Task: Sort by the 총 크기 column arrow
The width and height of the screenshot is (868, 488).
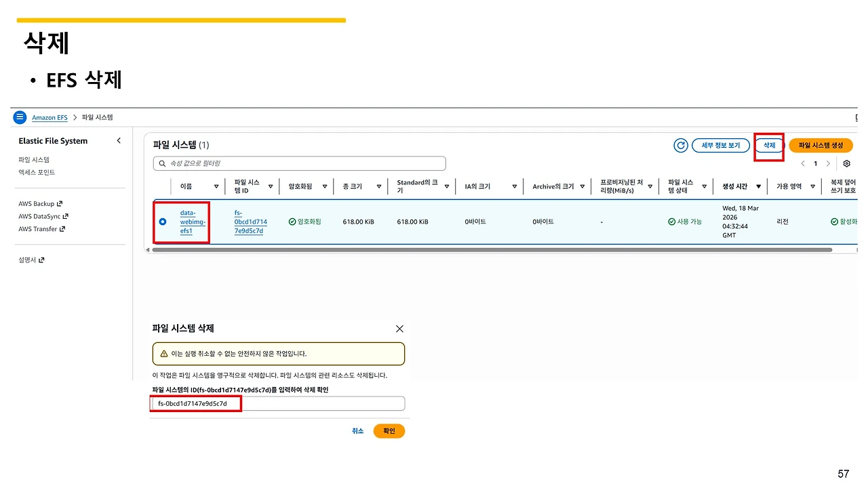Action: tap(378, 186)
